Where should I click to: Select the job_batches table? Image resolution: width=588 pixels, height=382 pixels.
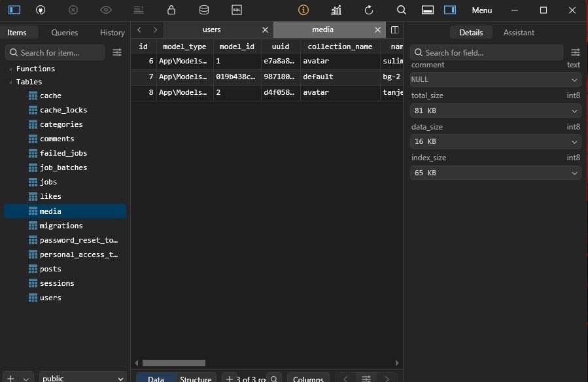[x=65, y=167]
